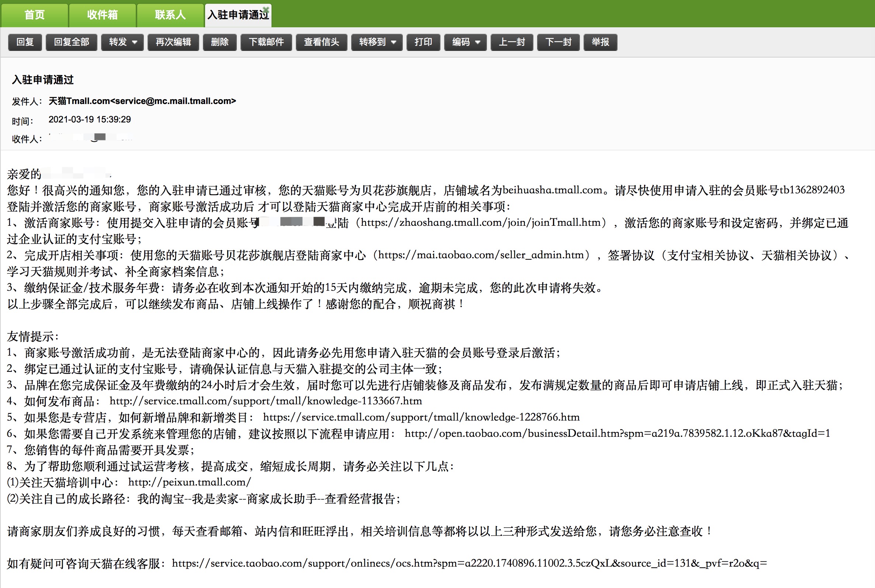Go to previous mail 上一封

coord(512,42)
